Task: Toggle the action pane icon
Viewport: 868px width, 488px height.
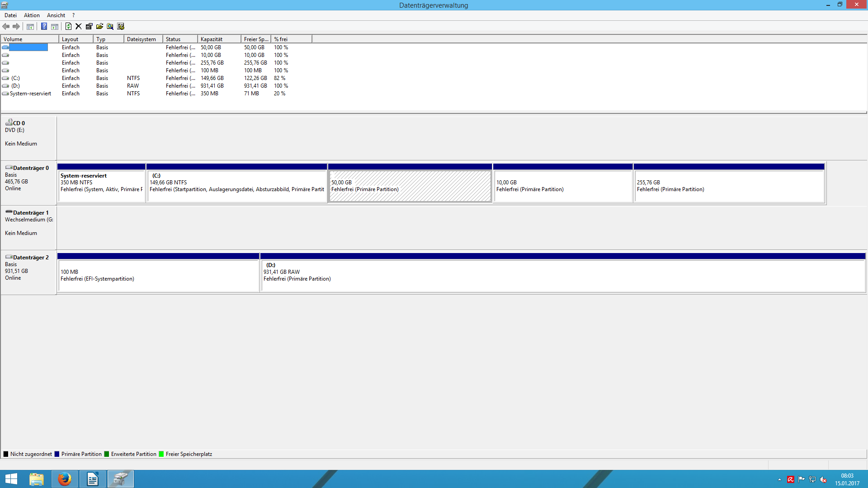Action: (55, 27)
